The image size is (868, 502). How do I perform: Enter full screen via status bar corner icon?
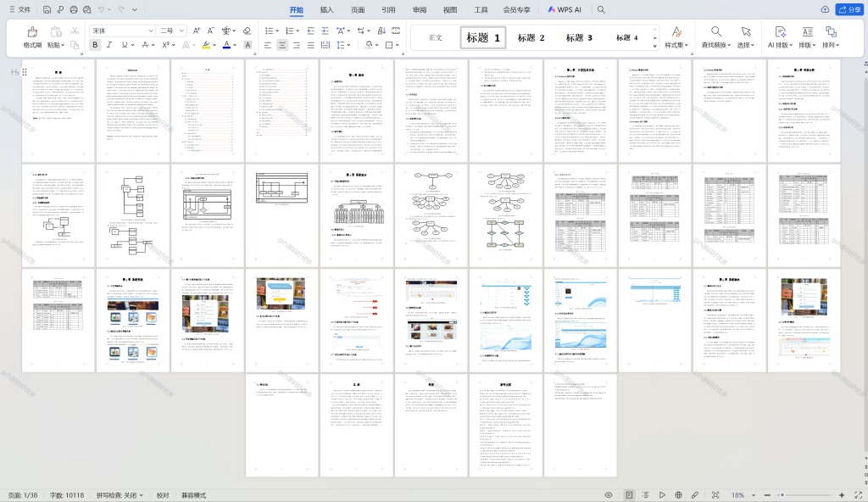tap(858, 495)
